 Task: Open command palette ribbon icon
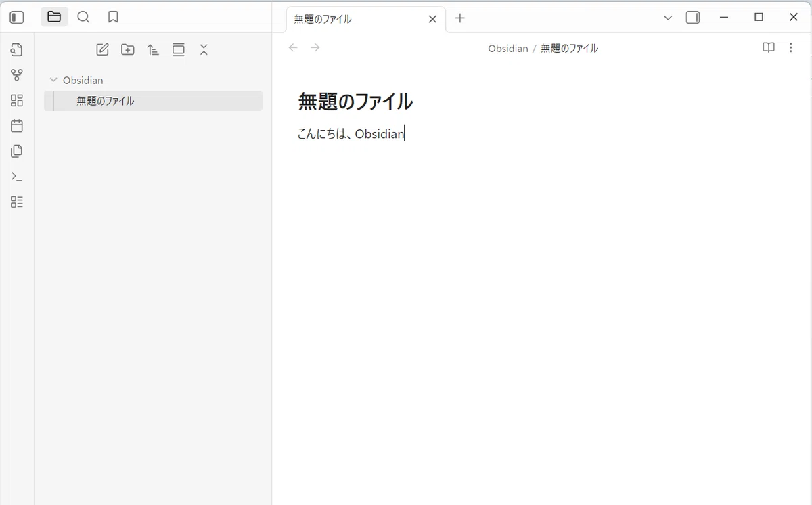pyautogui.click(x=17, y=177)
